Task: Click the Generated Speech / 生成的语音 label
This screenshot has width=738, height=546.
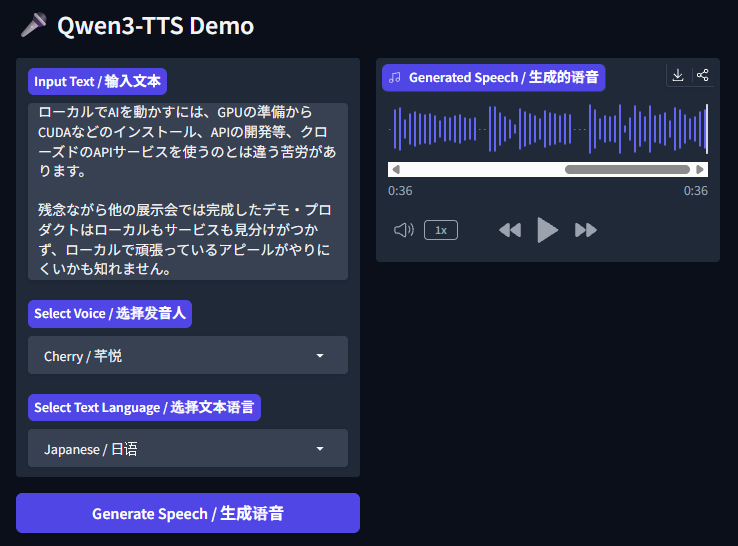Action: (494, 78)
